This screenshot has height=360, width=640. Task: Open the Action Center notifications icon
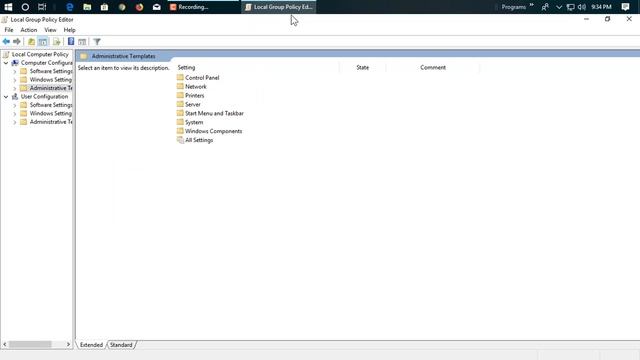[x=625, y=7]
